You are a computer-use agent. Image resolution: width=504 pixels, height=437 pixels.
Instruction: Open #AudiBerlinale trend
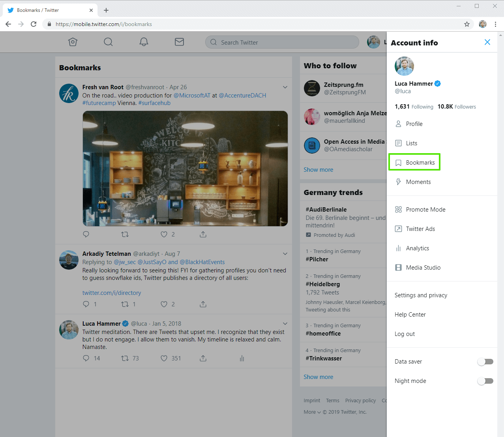(326, 210)
